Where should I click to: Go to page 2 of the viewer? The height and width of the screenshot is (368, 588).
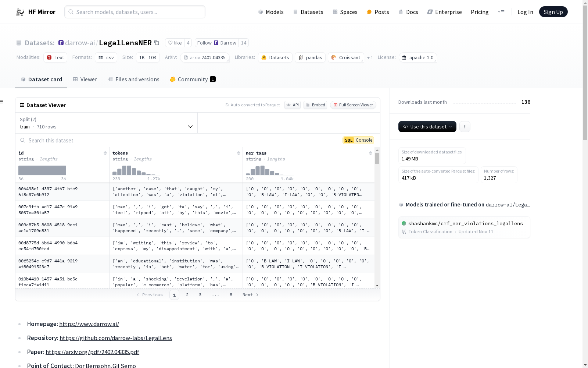tap(187, 295)
